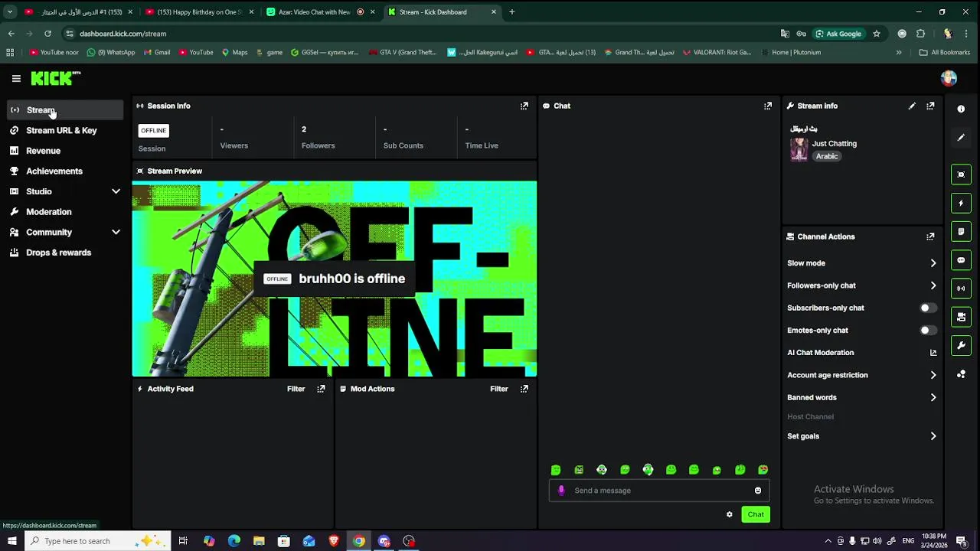Open Account age restriction options
980x551 pixels.
point(933,375)
